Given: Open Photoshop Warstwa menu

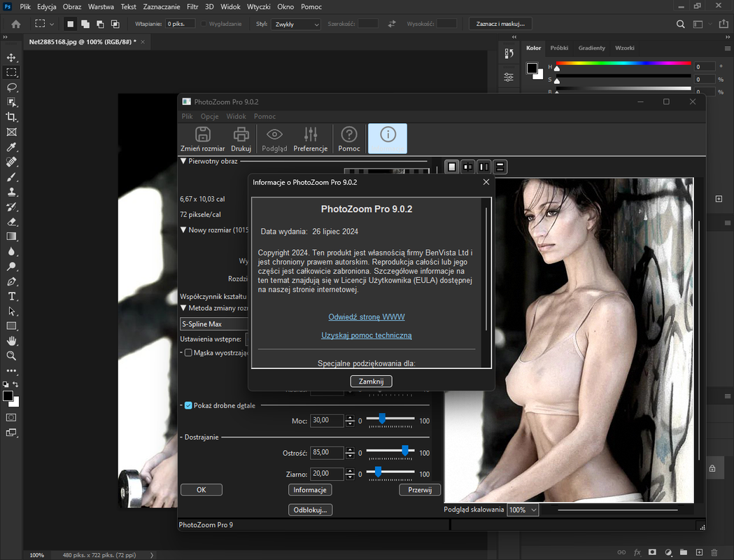Looking at the screenshot, I should coord(101,6).
